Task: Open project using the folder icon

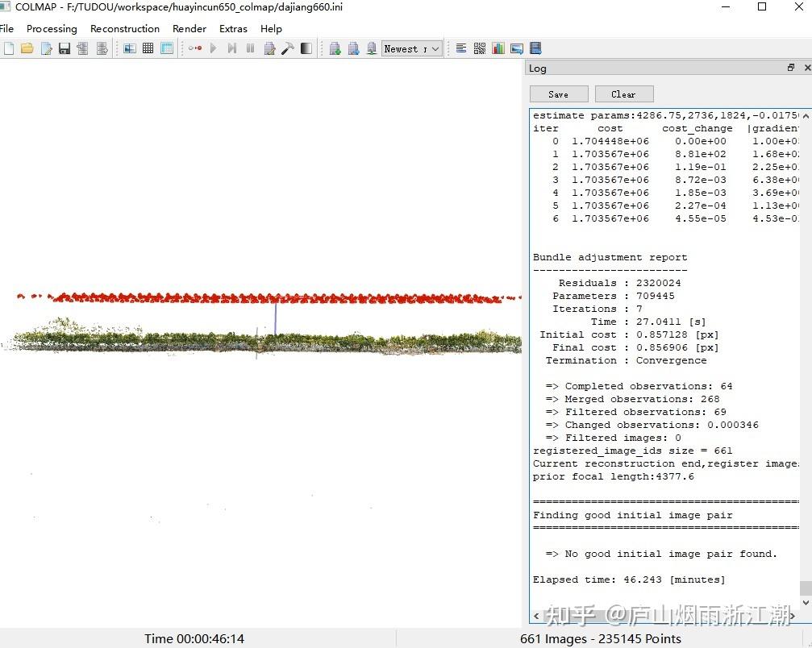Action: point(27,48)
